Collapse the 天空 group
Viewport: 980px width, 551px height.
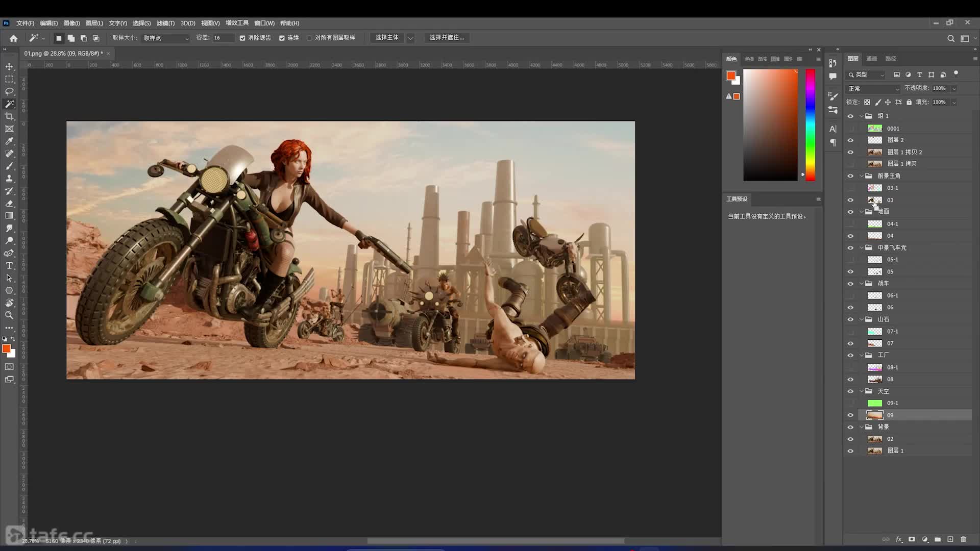point(862,392)
